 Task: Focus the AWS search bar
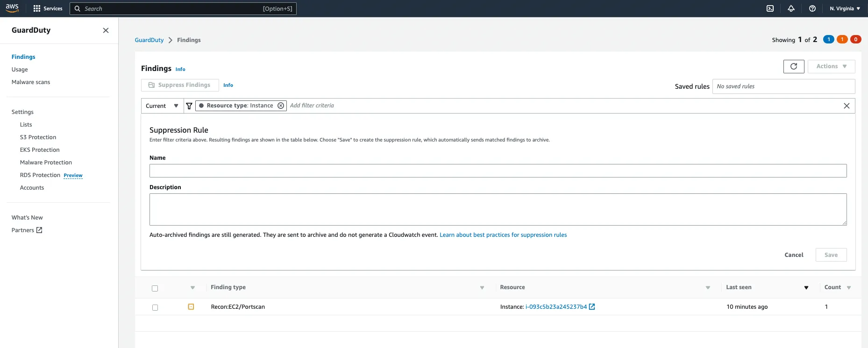point(183,8)
